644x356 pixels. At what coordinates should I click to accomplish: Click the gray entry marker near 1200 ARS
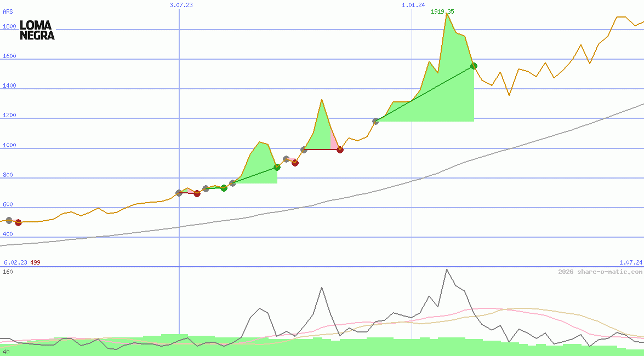(x=375, y=121)
